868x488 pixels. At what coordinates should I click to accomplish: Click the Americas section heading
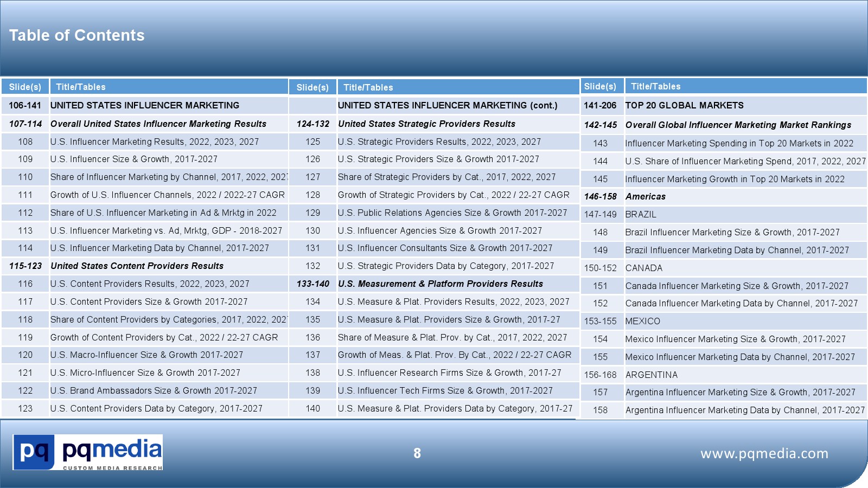pyautogui.click(x=645, y=196)
